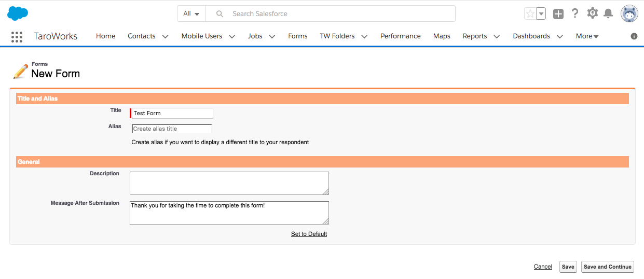Click the Alias input field

[x=172, y=129]
